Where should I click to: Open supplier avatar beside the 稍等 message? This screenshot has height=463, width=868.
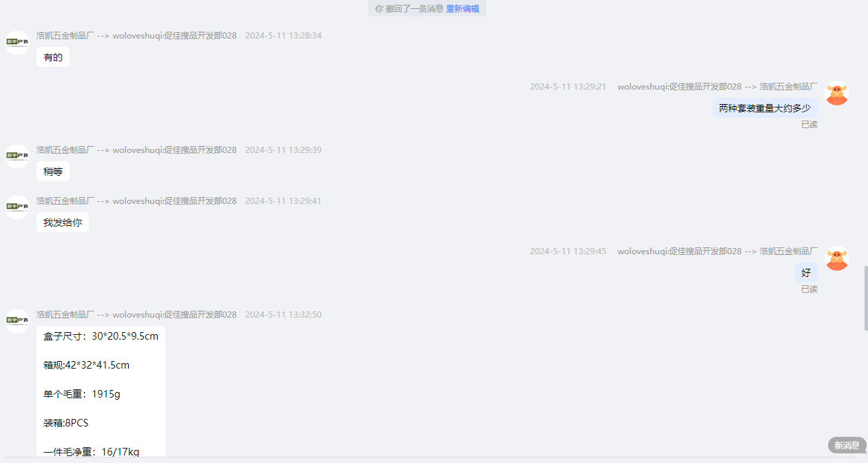17,156
